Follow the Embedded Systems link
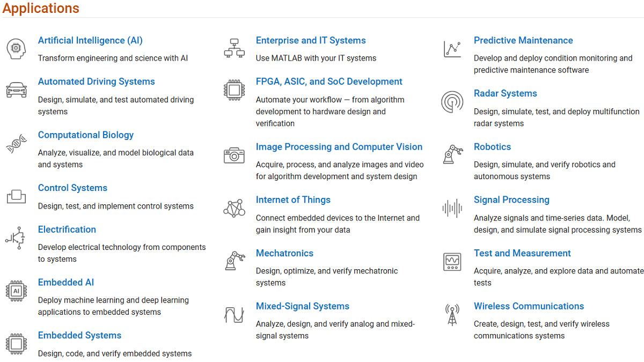The height and width of the screenshot is (362, 644). click(x=79, y=335)
